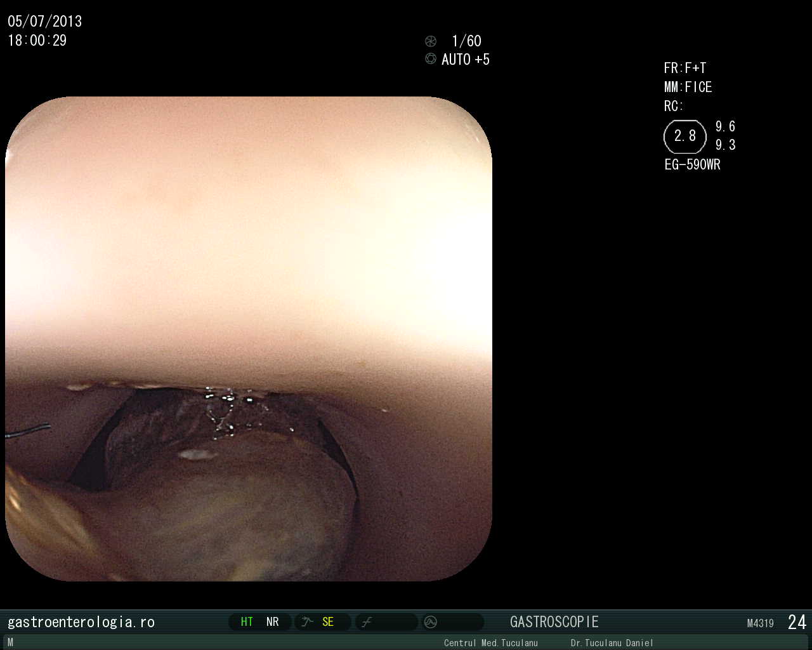Image resolution: width=812 pixels, height=650 pixels.
Task: Click the structure enhancement icon beside SE
Action: (x=308, y=622)
